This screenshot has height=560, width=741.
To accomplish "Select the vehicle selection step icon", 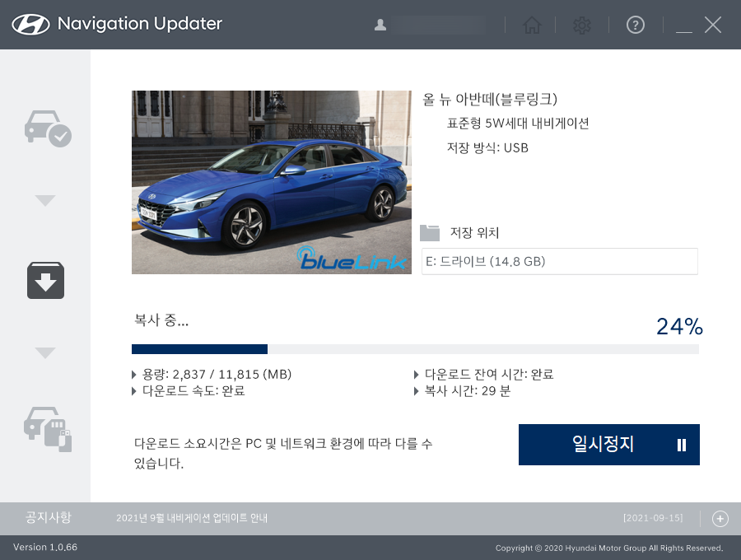I will pos(48,128).
